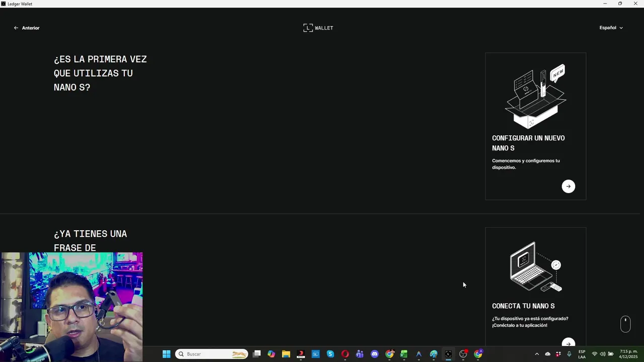The height and width of the screenshot is (362, 644).
Task: Click the microphone tray icon
Action: (x=569, y=354)
